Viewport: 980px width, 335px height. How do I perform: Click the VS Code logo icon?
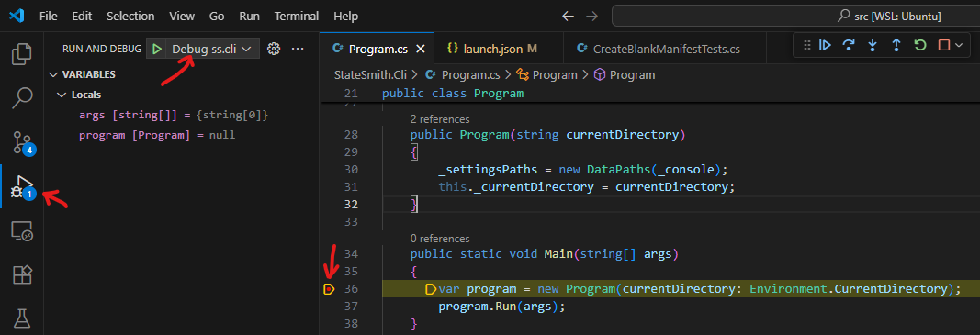click(x=17, y=17)
